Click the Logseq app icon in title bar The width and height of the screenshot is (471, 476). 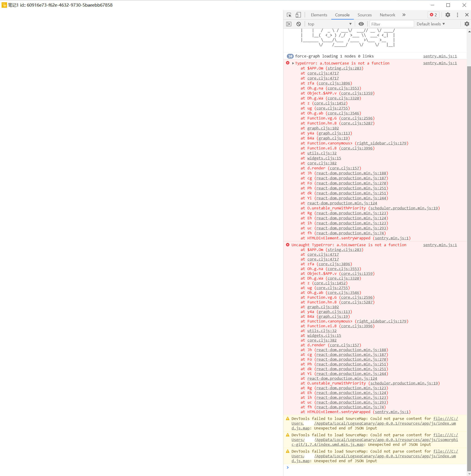click(x=4, y=5)
